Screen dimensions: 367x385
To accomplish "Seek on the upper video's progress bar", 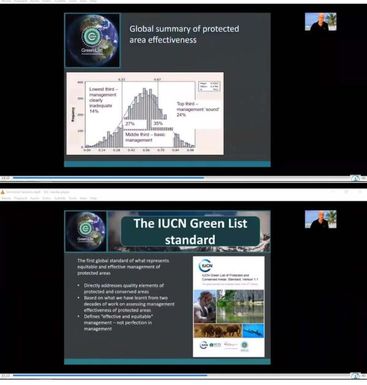I will click(x=181, y=178).
